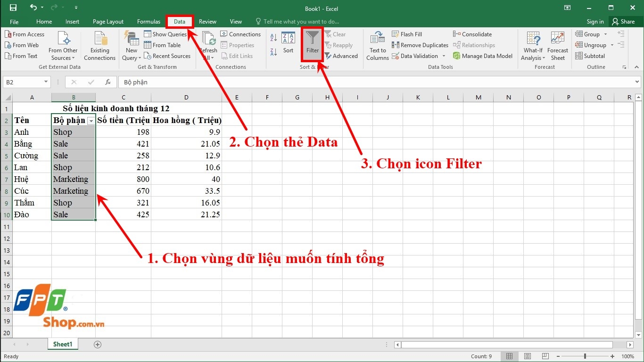Click Tell me what you want search box
This screenshot has width=644, height=362.
point(297,22)
